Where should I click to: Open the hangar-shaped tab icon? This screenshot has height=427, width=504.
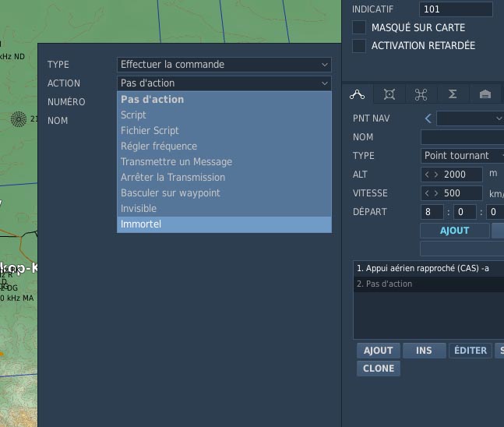485,94
